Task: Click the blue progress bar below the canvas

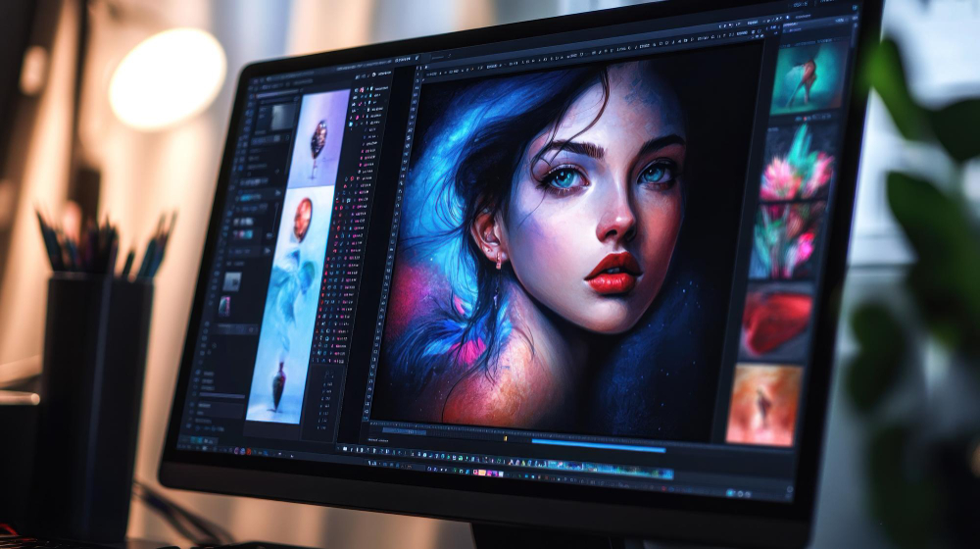Action: click(x=598, y=445)
